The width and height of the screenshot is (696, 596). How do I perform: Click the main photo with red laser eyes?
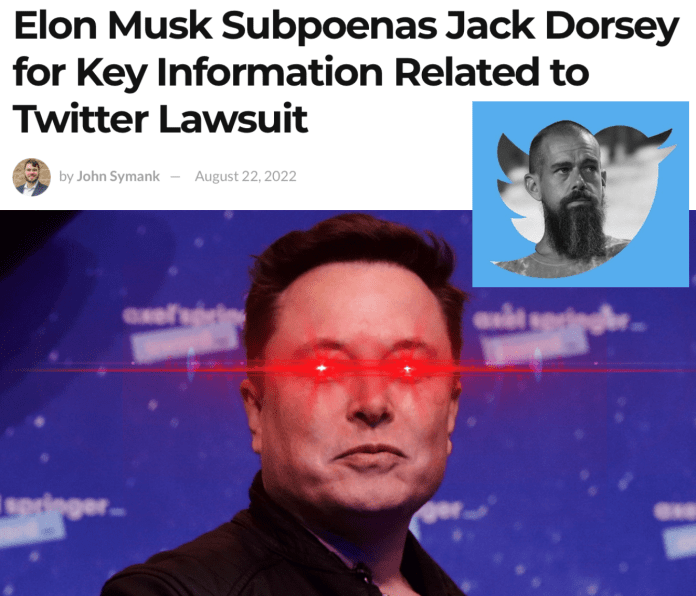pos(348,403)
